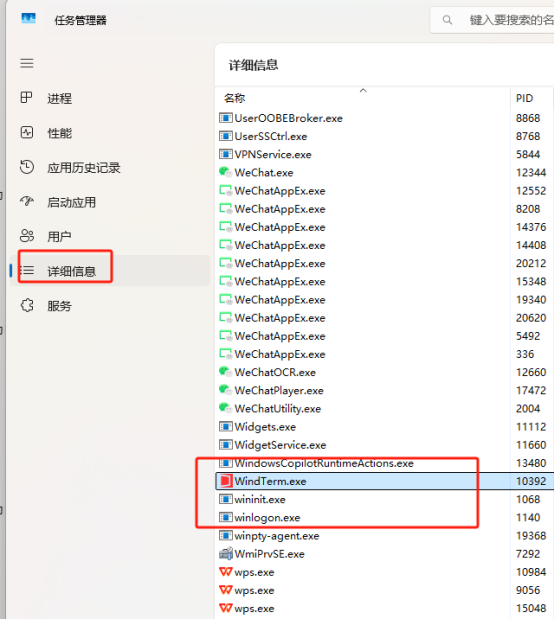Click the search magnifier icon
Viewport: 554px width, 620px height.
447,20
